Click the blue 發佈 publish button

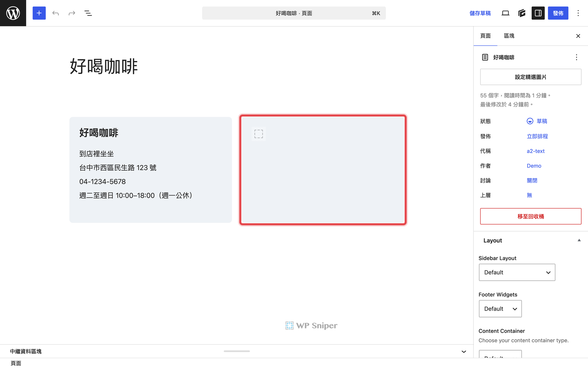pos(558,13)
